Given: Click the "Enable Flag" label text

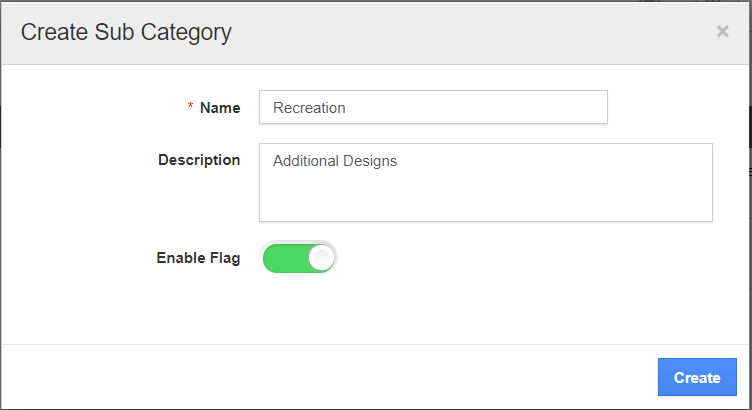Looking at the screenshot, I should (198, 258).
